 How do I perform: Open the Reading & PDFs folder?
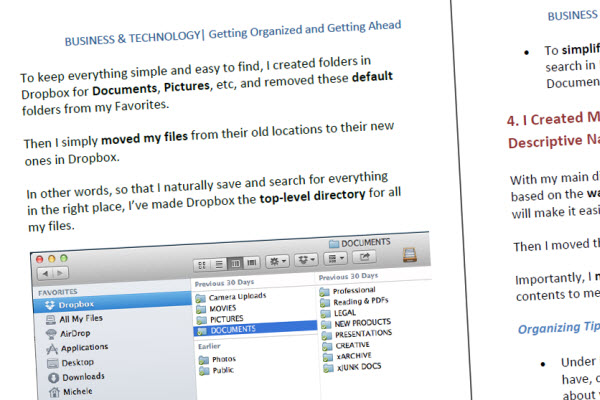click(361, 301)
